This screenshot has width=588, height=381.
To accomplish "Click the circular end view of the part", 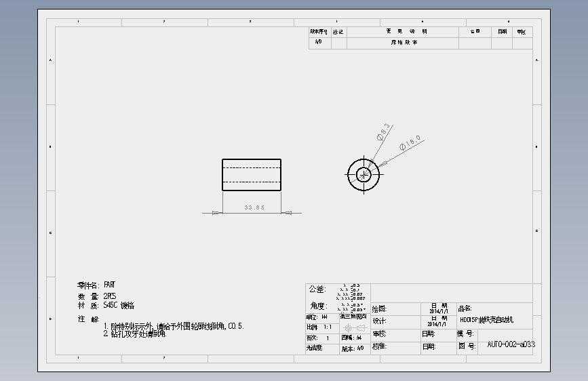I will click(x=364, y=175).
